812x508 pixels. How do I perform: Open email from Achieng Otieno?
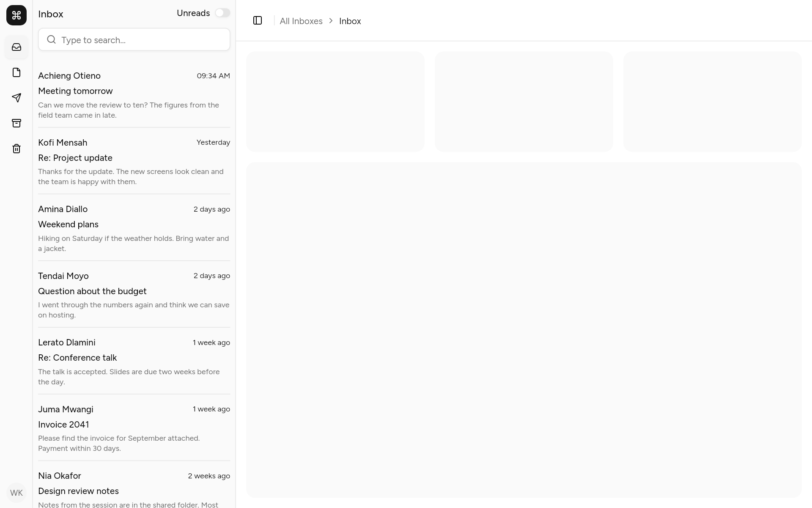[x=134, y=94]
